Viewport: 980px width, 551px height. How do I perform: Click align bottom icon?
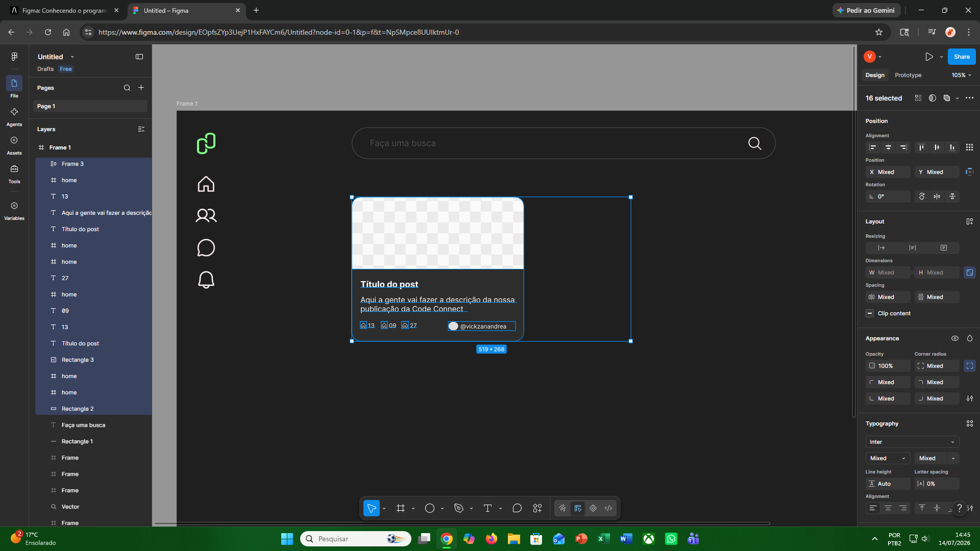(x=952, y=147)
